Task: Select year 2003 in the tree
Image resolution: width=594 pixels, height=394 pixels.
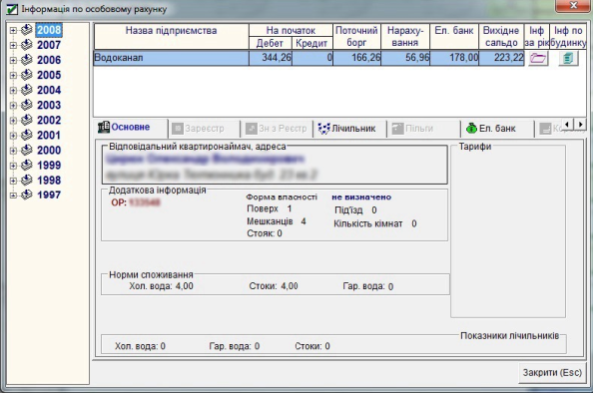Action: tap(49, 105)
